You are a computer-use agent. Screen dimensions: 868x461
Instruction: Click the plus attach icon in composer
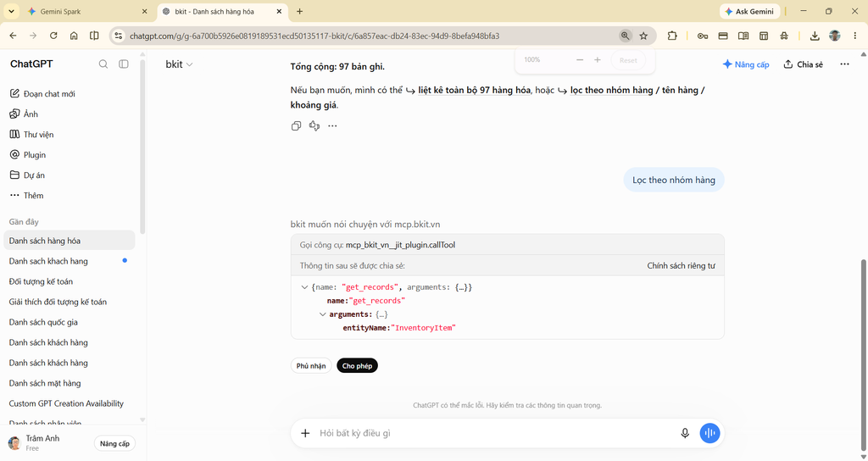click(305, 433)
